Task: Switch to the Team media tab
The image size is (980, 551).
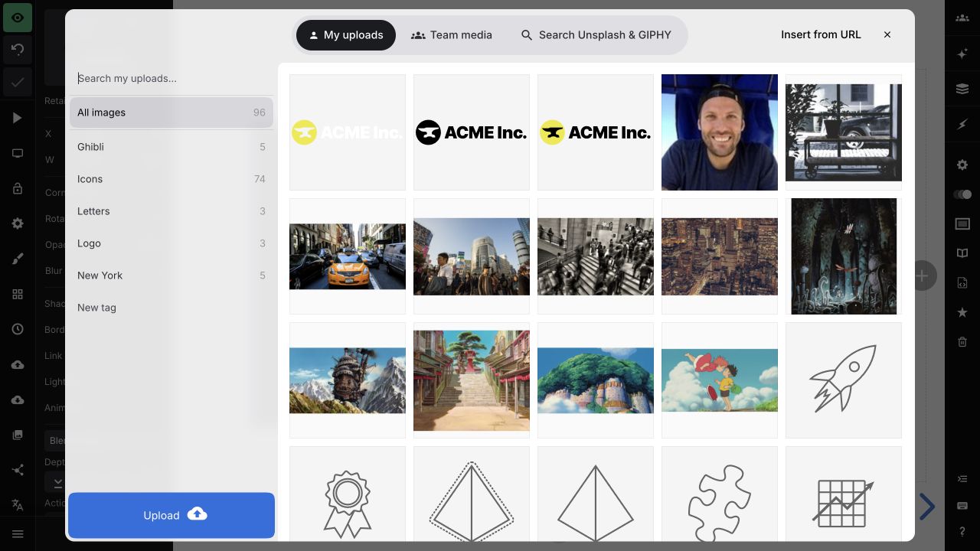Action: click(451, 35)
